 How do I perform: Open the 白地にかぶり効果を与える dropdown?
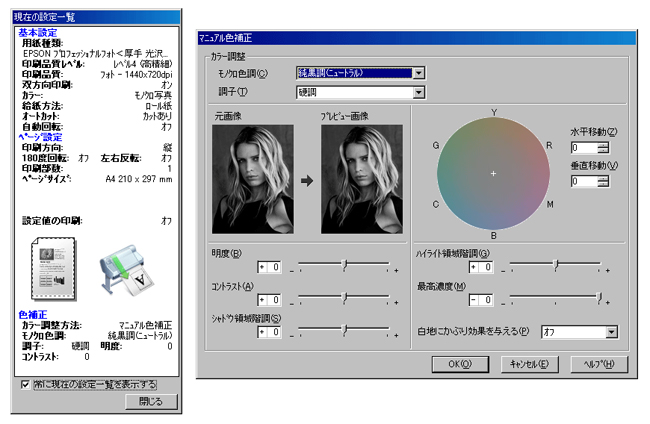click(611, 332)
